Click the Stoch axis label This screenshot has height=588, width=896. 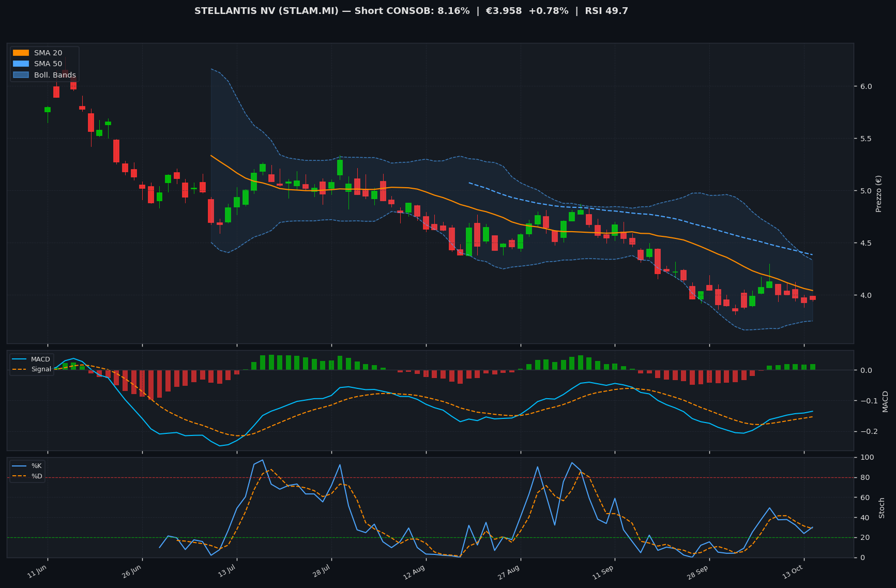[882, 508]
